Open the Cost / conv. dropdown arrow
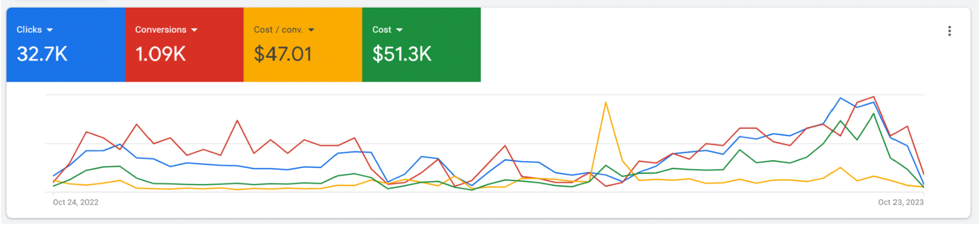 311,30
